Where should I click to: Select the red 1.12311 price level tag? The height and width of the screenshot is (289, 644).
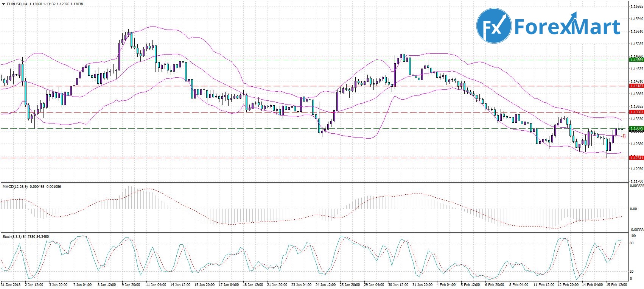click(636, 158)
